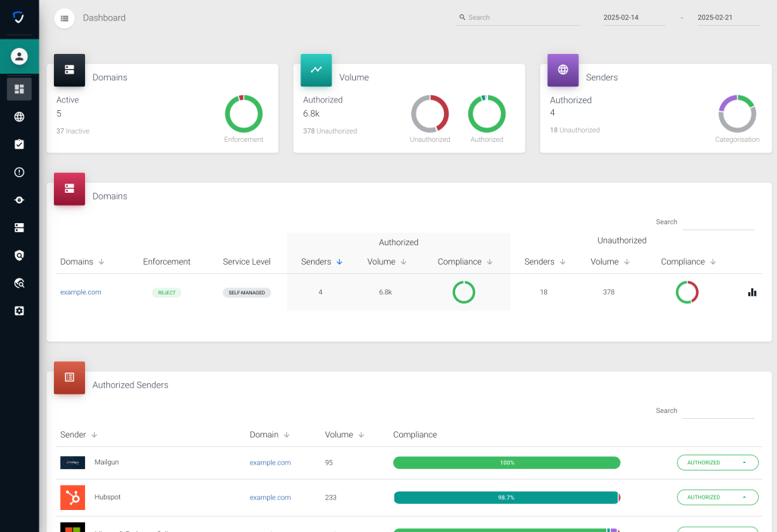This screenshot has height=532, width=777.
Task: Open the settings gear at sidebar bottom
Action: pos(19,310)
